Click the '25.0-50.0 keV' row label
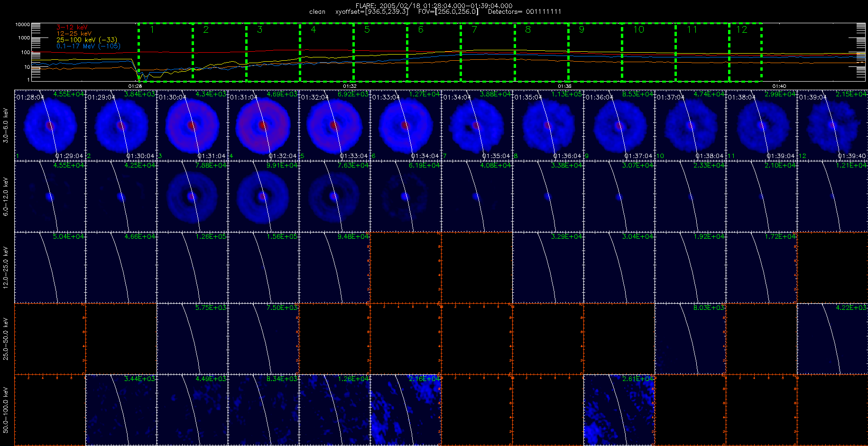The height and width of the screenshot is (446, 868). click(6, 339)
